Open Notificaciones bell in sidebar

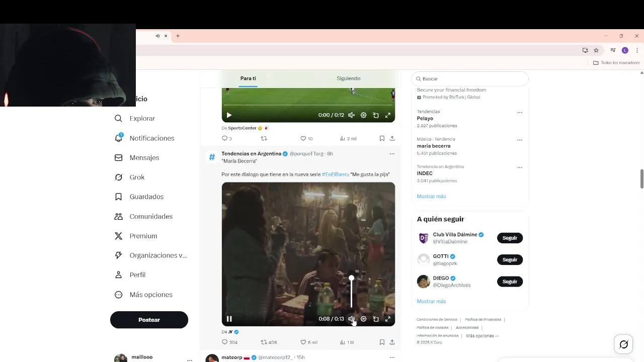point(144,138)
